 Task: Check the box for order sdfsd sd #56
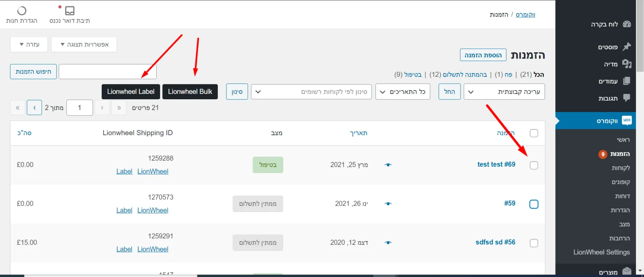point(534,243)
